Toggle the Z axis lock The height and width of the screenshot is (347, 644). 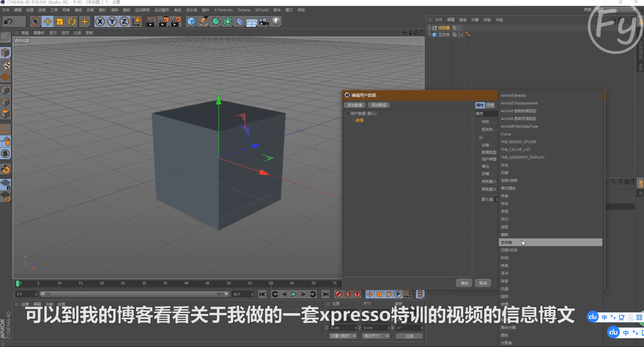tap(124, 22)
